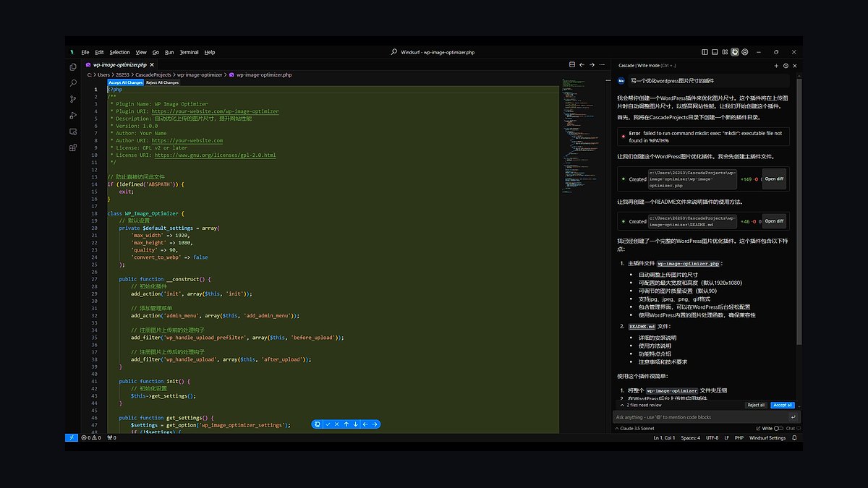Click the Cascade icon on floating diff toolbar
The height and width of the screenshot is (488, 868).
[x=317, y=424]
